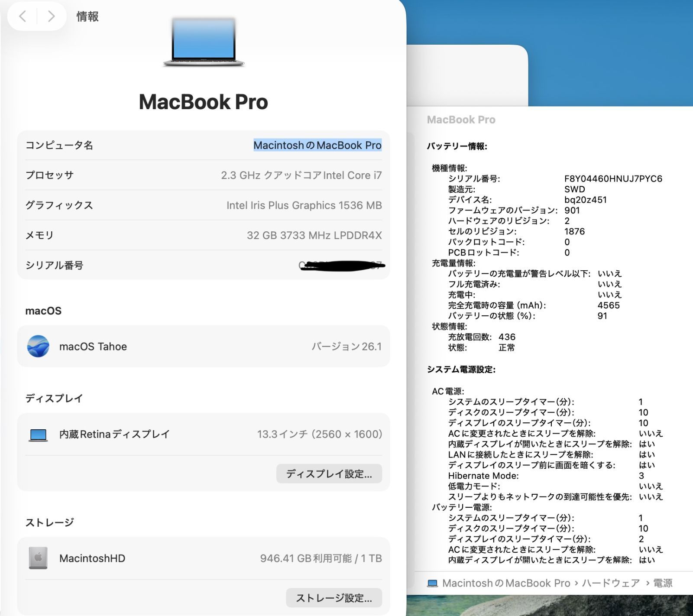Edit the コンピュータ名 field
The height and width of the screenshot is (616, 693).
[x=317, y=145]
